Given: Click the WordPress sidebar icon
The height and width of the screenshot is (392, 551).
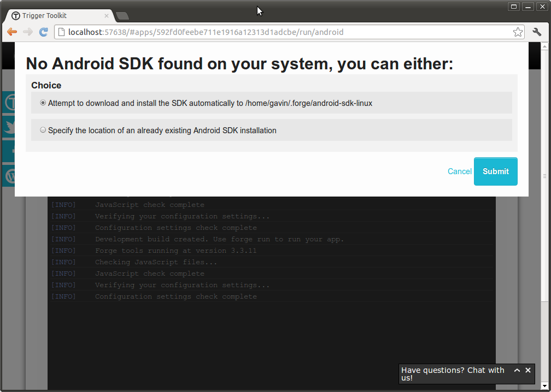Looking at the screenshot, I should tap(9, 176).
